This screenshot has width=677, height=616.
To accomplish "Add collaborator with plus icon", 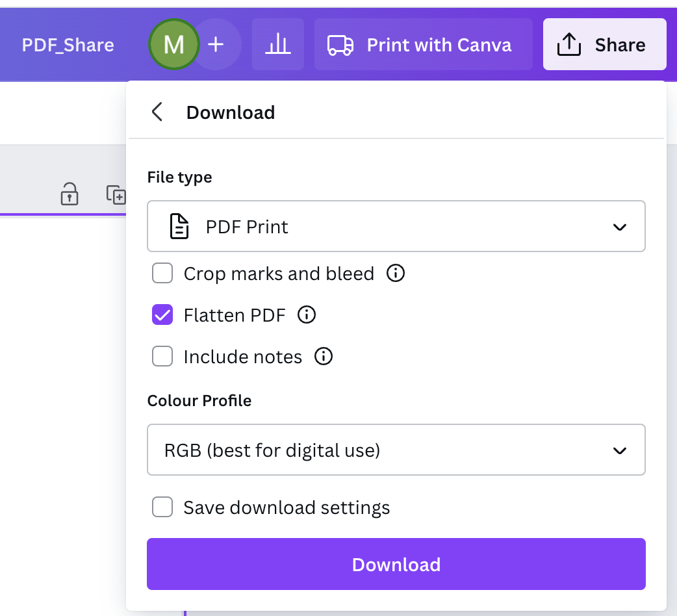I will point(216,44).
